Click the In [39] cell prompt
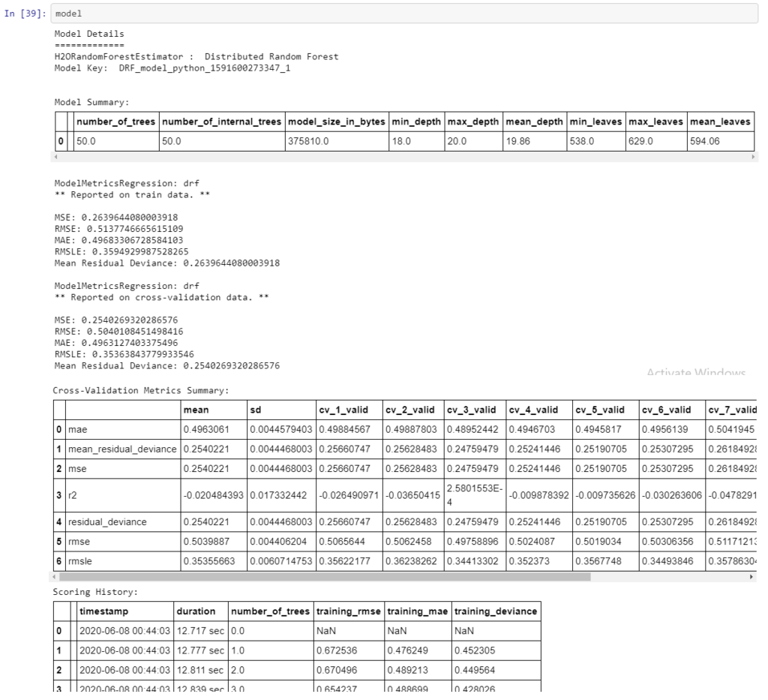The height and width of the screenshot is (700, 768). (25, 14)
